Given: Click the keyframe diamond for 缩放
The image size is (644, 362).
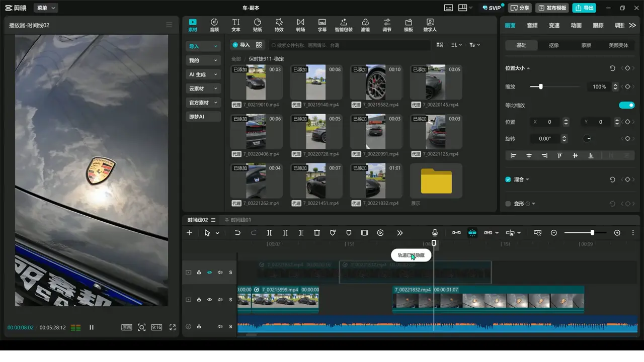Looking at the screenshot, I should (x=627, y=87).
